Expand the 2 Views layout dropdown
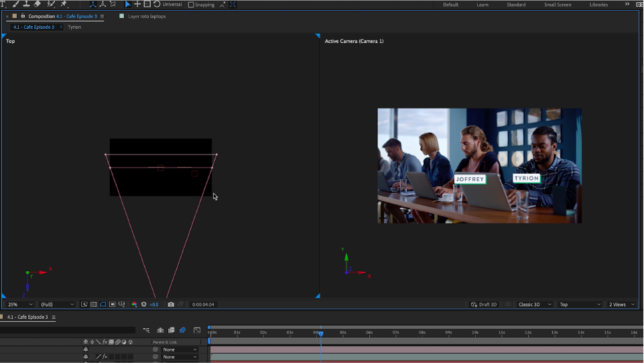The image size is (644, 363). coord(621,305)
